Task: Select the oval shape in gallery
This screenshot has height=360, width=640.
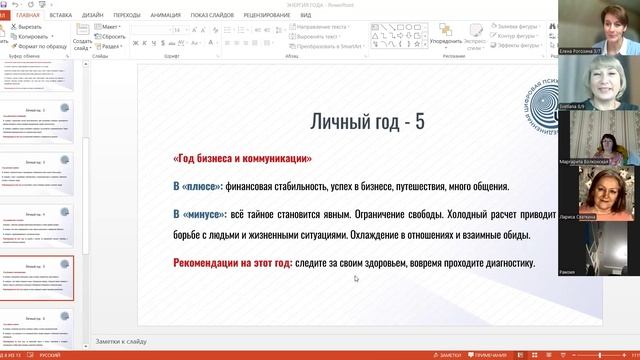Action: point(409,27)
